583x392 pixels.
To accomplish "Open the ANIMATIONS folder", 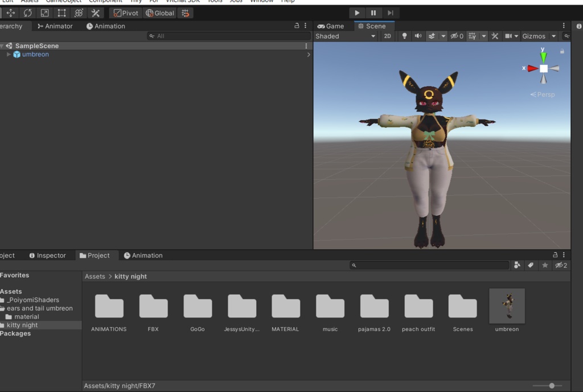I will (x=108, y=306).
